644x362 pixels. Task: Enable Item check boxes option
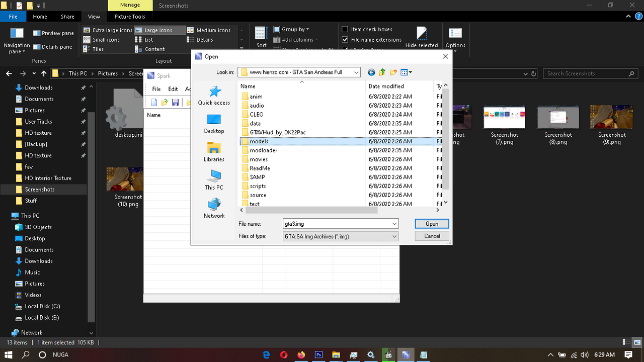pos(345,30)
